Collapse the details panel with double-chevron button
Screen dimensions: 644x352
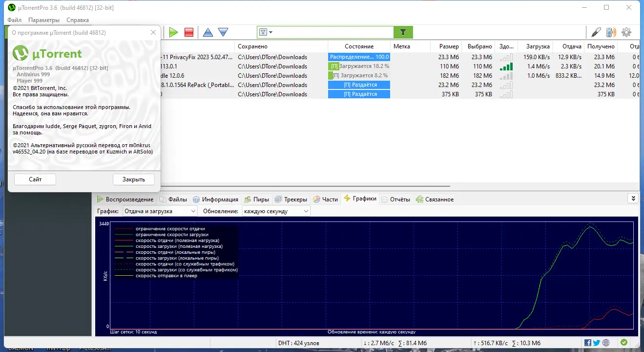(x=633, y=198)
